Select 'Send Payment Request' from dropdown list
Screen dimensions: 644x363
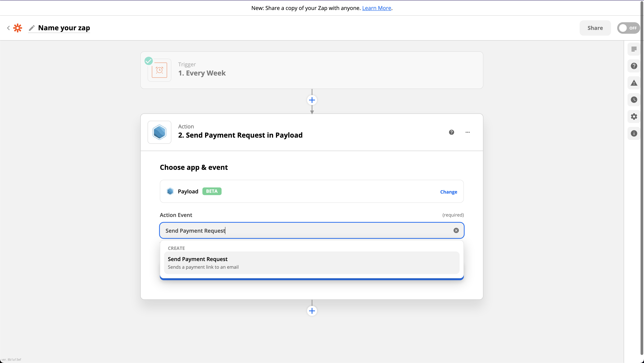coord(312,263)
